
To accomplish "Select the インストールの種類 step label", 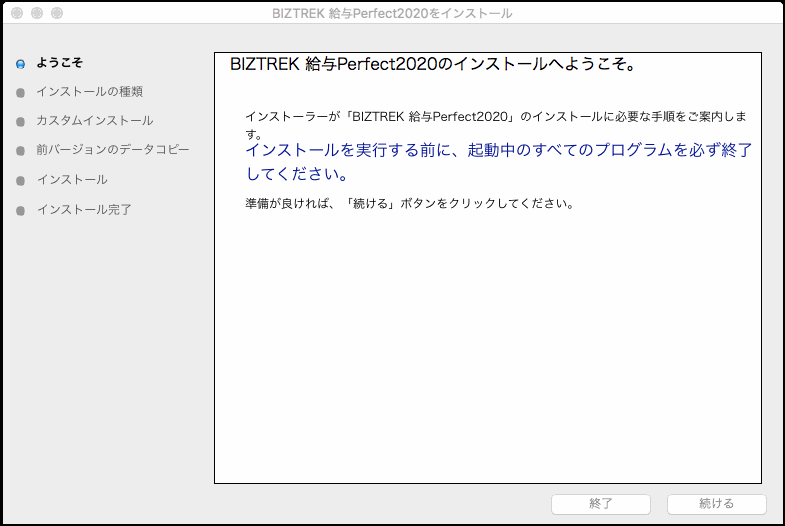I will tap(89, 92).
